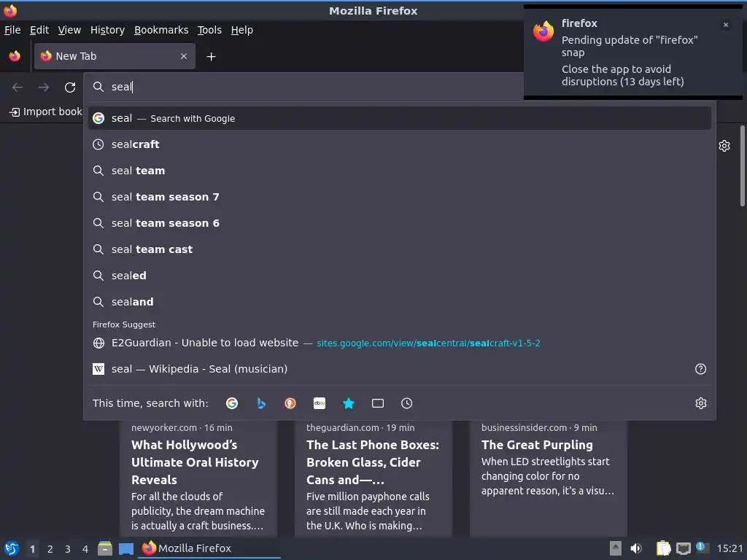Screen dimensions: 747x560
Task: Click the Google search engine shortcut icon
Action: (x=232, y=403)
